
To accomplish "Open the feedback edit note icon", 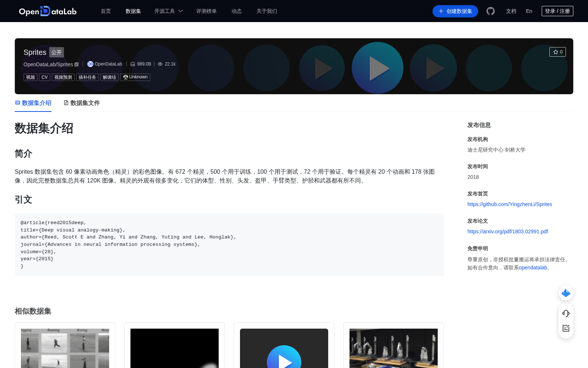I will 566,328.
